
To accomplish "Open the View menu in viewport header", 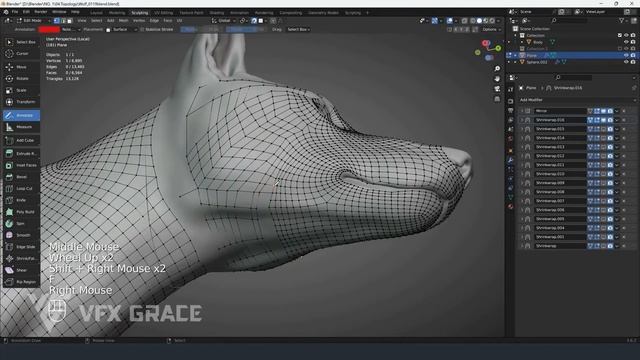I will (x=82, y=20).
